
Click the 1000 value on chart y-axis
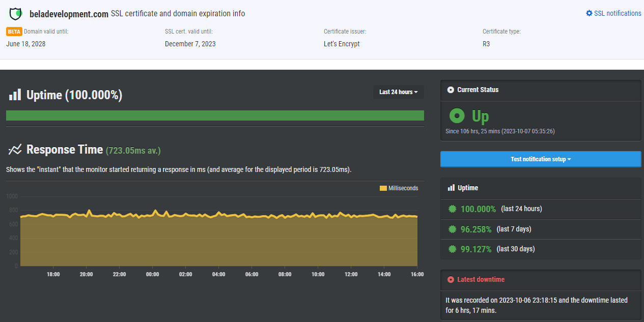pos(12,196)
